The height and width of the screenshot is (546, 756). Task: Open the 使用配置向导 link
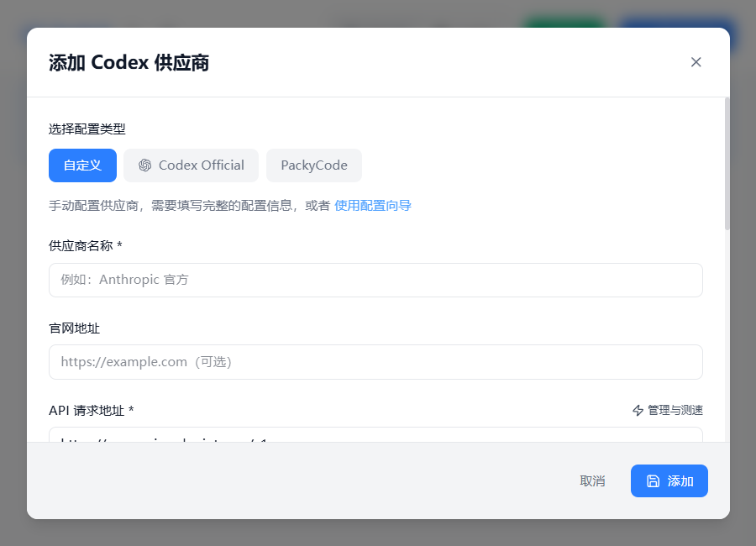pyautogui.click(x=373, y=206)
